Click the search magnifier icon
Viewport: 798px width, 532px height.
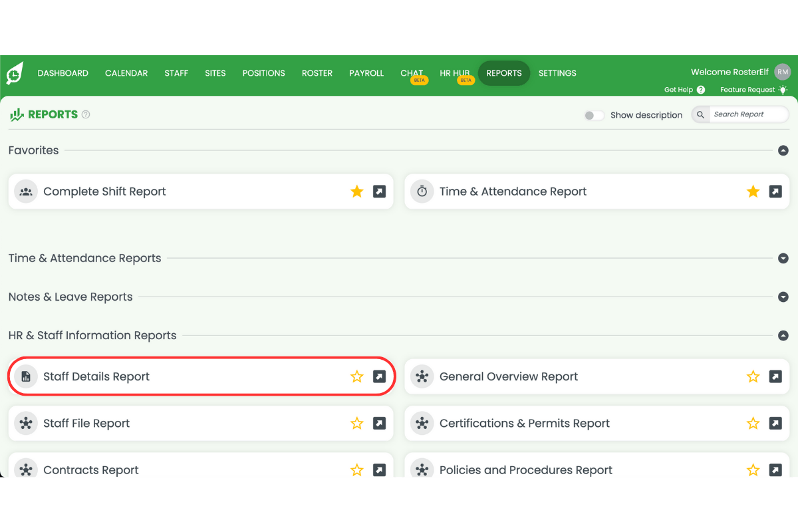pos(700,114)
